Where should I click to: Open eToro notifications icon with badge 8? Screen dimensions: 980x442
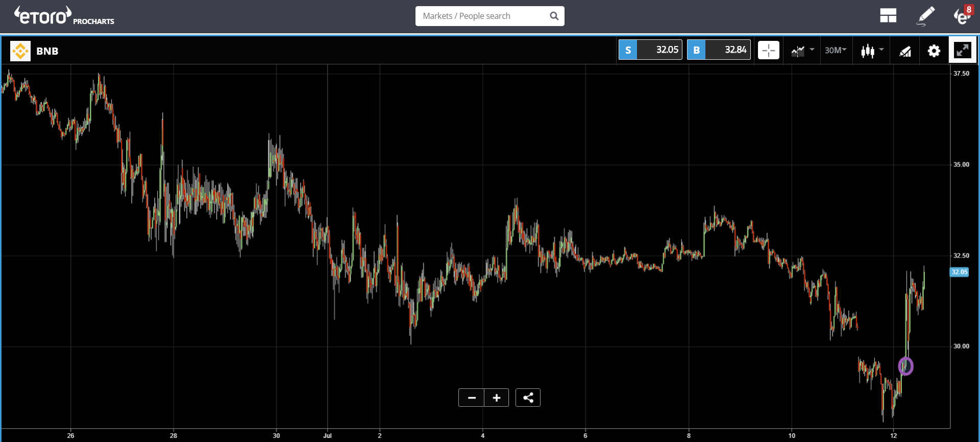(x=963, y=15)
